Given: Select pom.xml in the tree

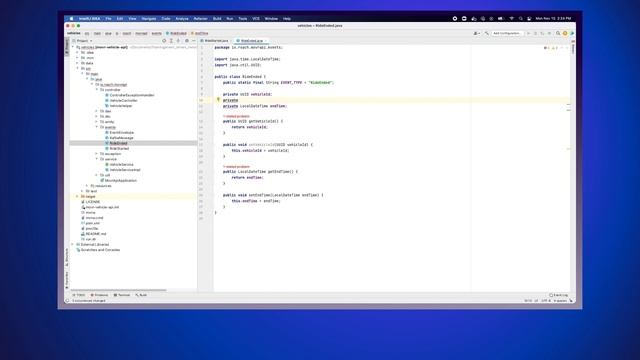Looking at the screenshot, I should [x=93, y=223].
